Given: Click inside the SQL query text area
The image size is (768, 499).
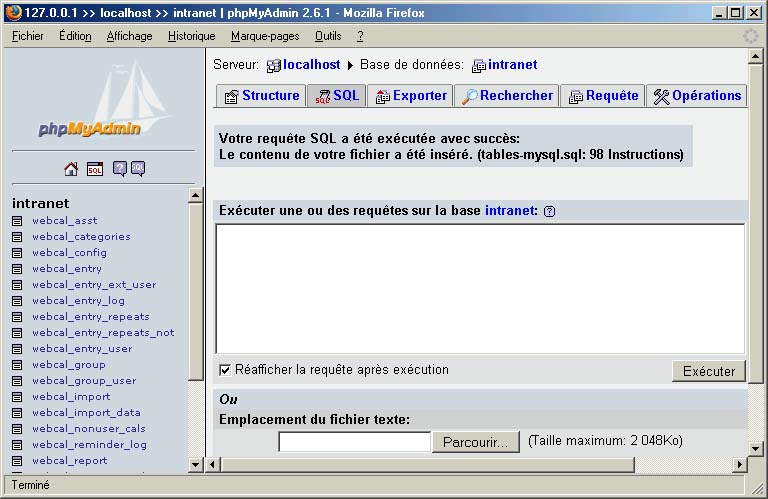Looking at the screenshot, I should click(480, 288).
